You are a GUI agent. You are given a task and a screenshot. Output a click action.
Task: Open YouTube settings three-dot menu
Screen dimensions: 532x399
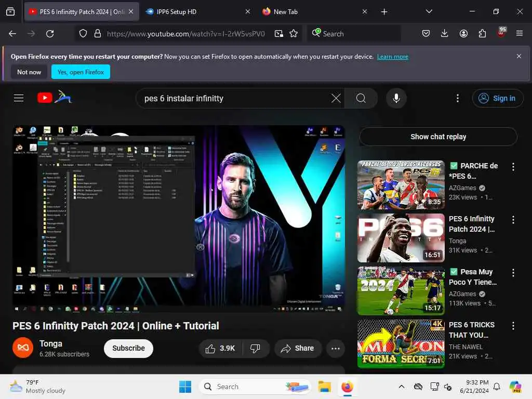458,98
